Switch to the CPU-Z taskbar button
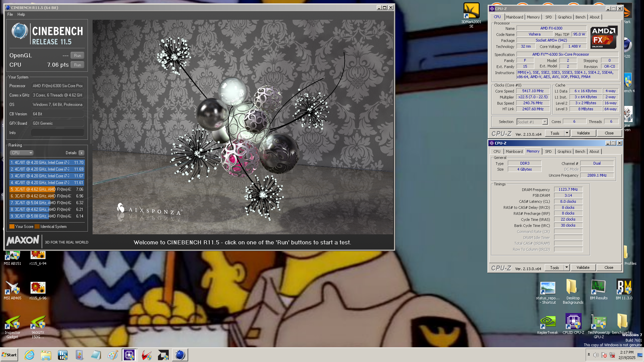This screenshot has width=644, height=362. point(129,355)
